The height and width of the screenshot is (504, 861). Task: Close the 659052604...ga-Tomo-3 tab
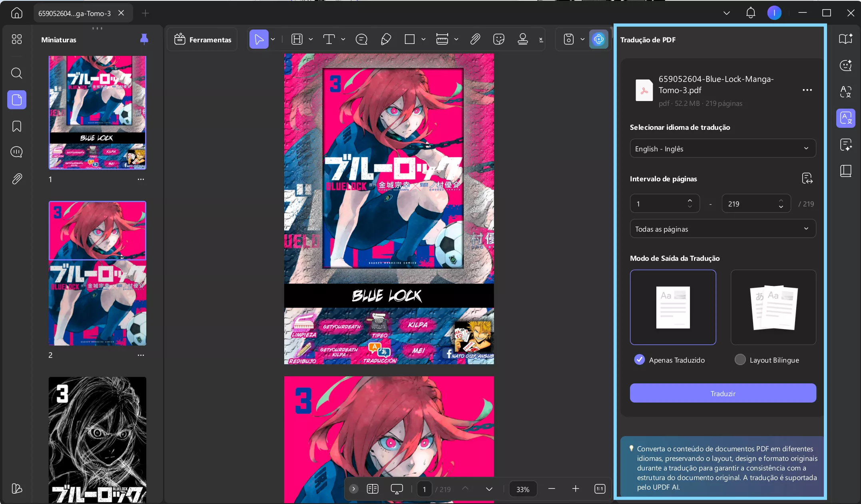tap(121, 13)
